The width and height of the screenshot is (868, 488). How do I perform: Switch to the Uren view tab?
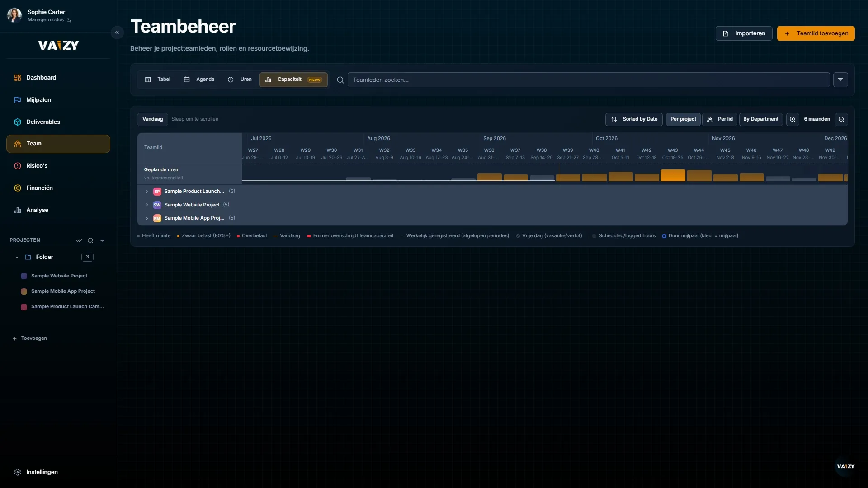240,80
